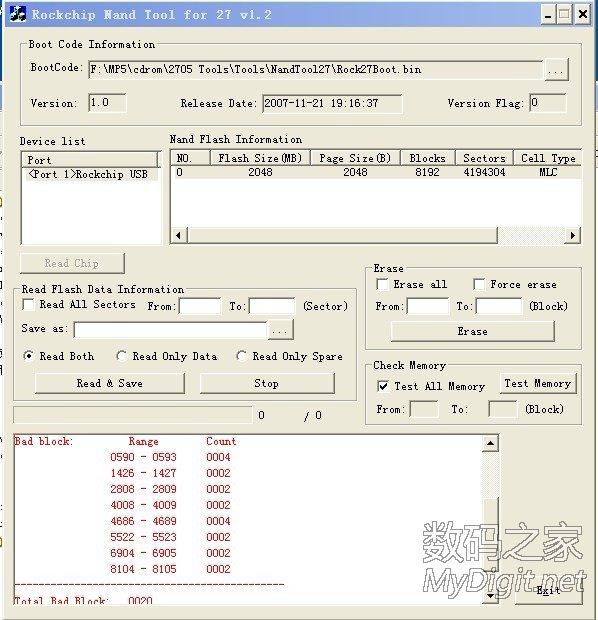The image size is (598, 620).
Task: Click the read From sector field
Action: [200, 306]
